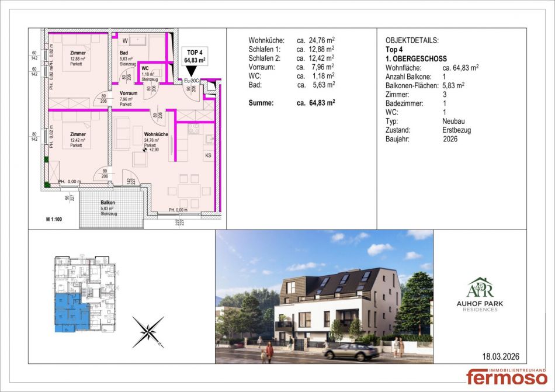Select the Wohnküche 24,76 m² Parkett plan label
Viewport: 555px width, 392px height.
point(156,140)
